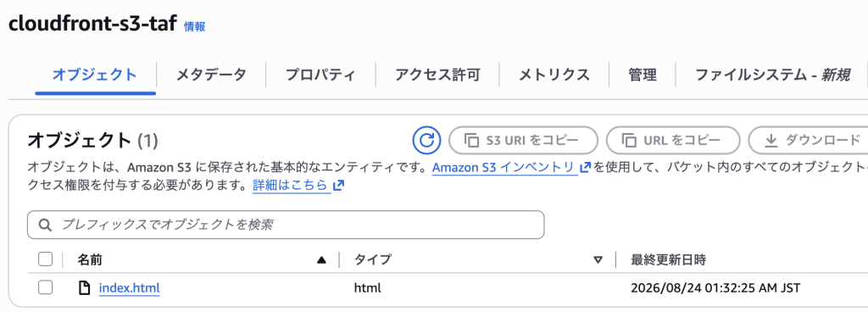Click the file icon beside index.html
Image resolution: width=868 pixels, height=312 pixels.
pyautogui.click(x=84, y=288)
